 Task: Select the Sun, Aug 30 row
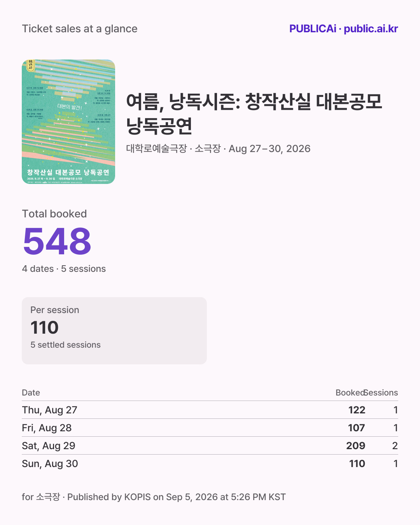(210, 464)
